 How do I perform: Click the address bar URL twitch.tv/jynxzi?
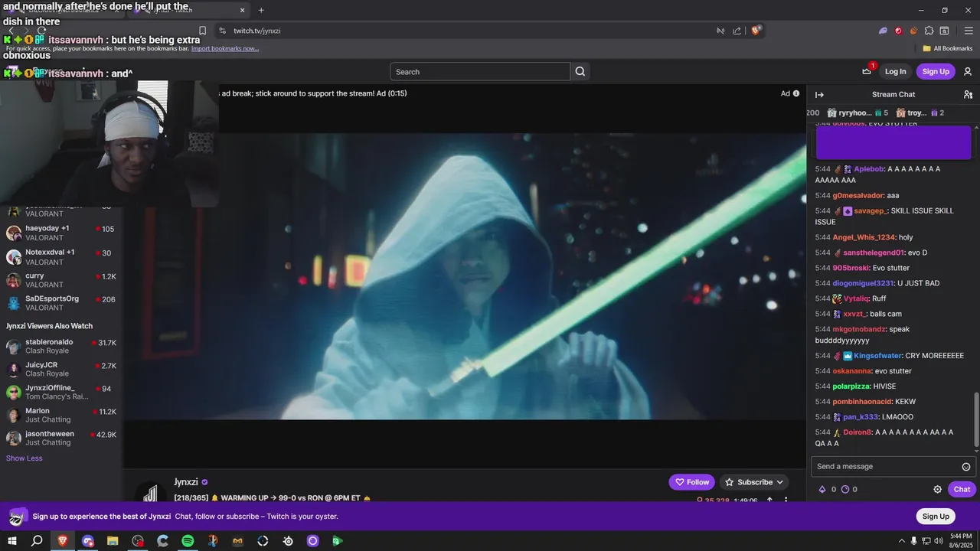(257, 31)
